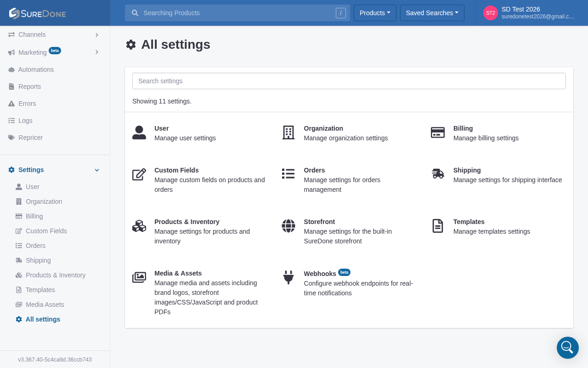Click the Automations robot icon
Screen dimensions: 588x368
11,69
